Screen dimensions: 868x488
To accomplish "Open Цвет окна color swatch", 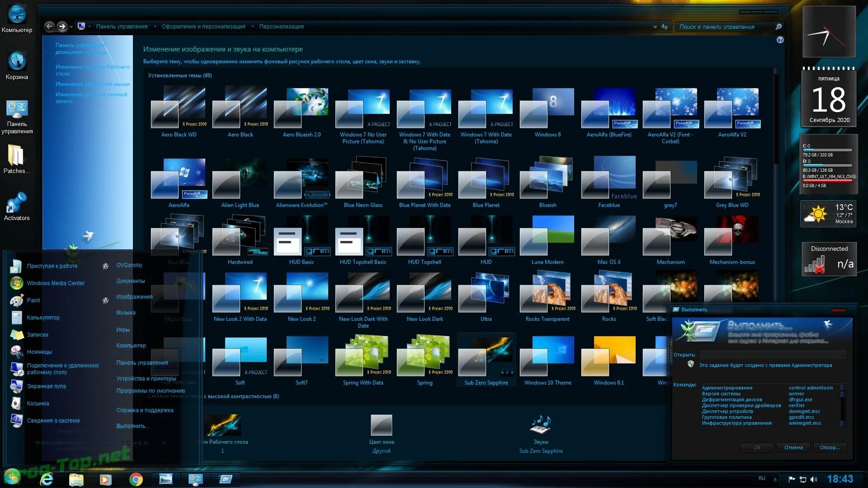I will [381, 425].
